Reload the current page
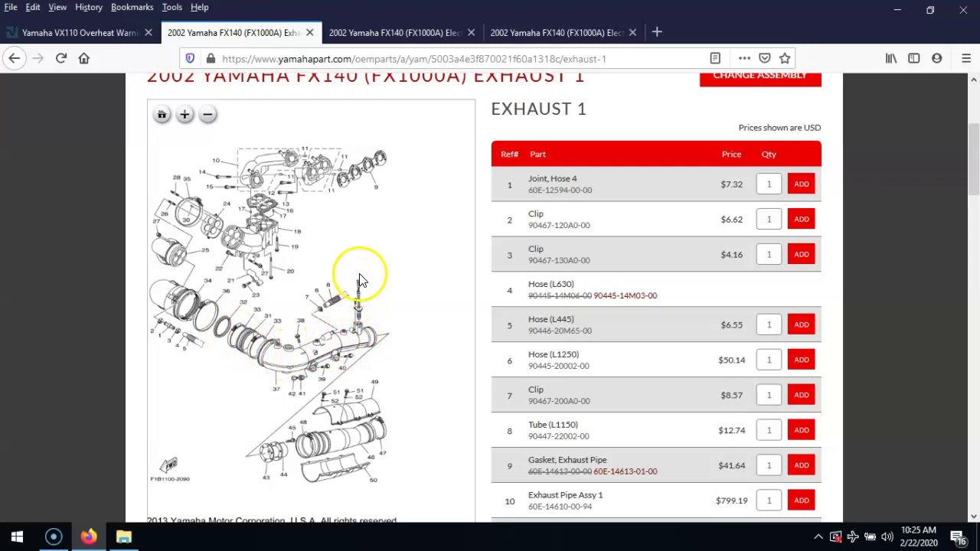The width and height of the screenshot is (980, 551). [x=61, y=58]
